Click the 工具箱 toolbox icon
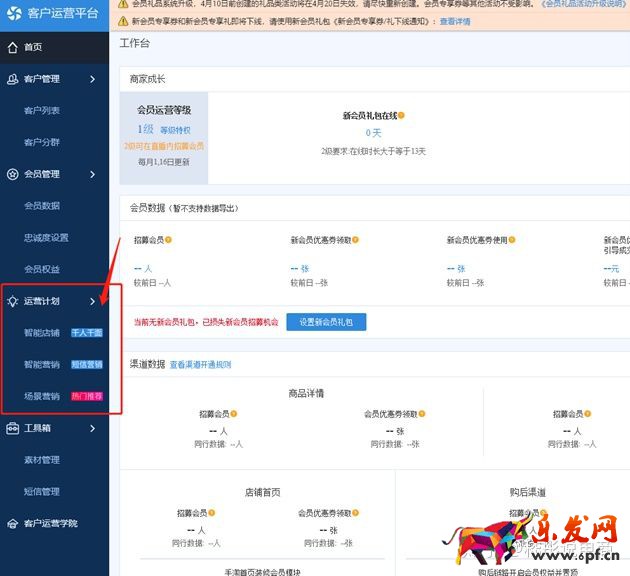This screenshot has width=630, height=576. (13, 428)
